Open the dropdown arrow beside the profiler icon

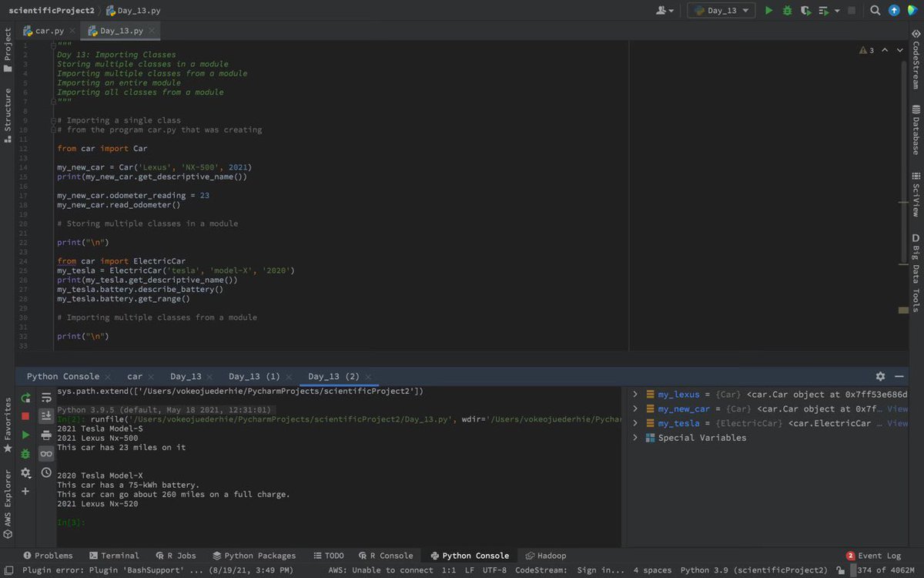[837, 11]
